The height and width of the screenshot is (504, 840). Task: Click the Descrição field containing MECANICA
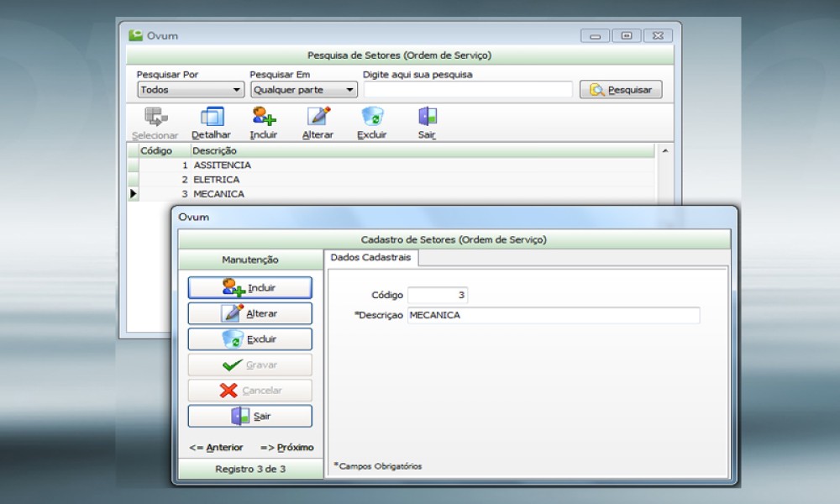tap(553, 316)
